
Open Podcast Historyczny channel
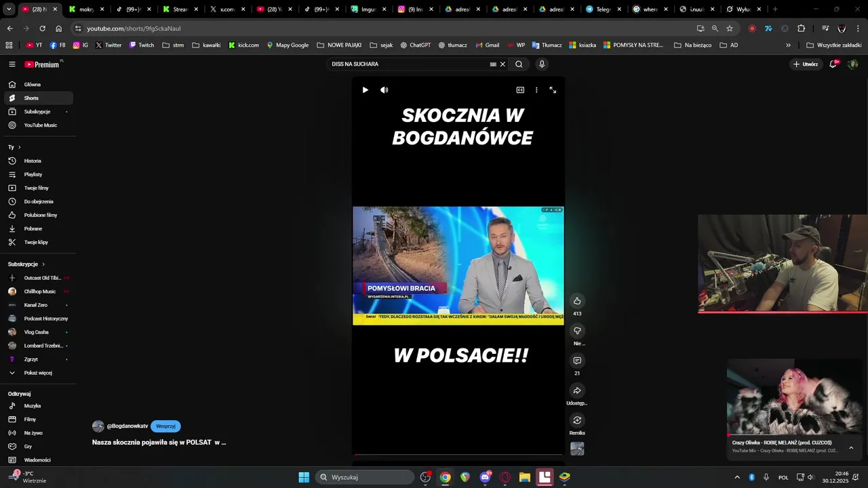click(x=39, y=319)
